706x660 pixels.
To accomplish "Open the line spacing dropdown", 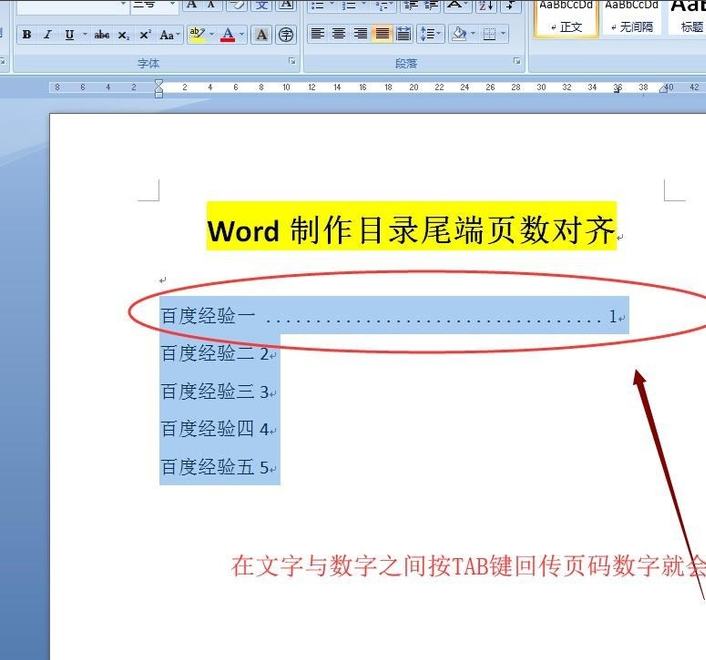I will 430,34.
